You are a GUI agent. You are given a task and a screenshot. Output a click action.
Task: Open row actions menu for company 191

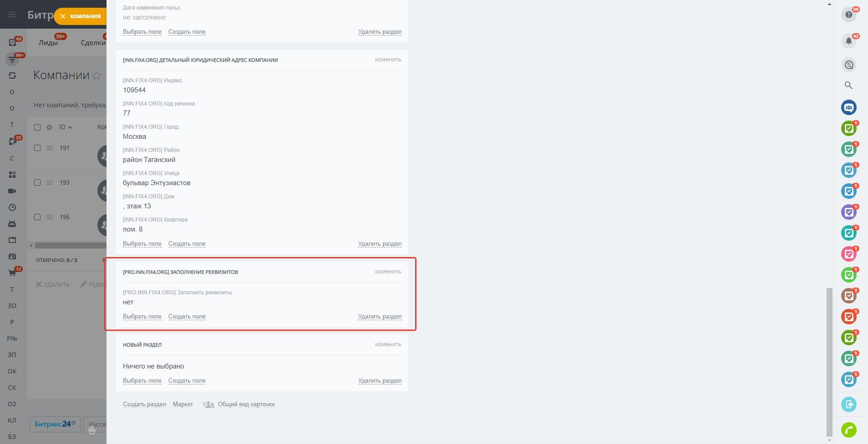point(50,148)
